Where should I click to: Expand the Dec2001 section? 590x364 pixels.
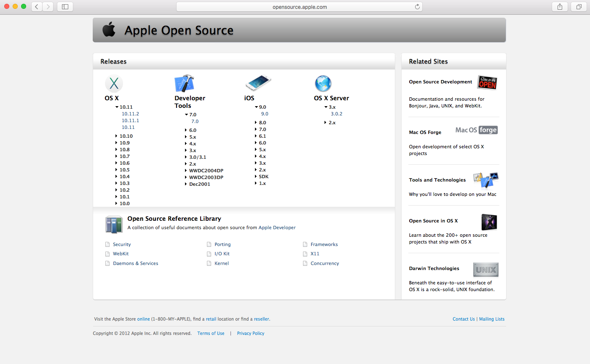[x=186, y=184]
